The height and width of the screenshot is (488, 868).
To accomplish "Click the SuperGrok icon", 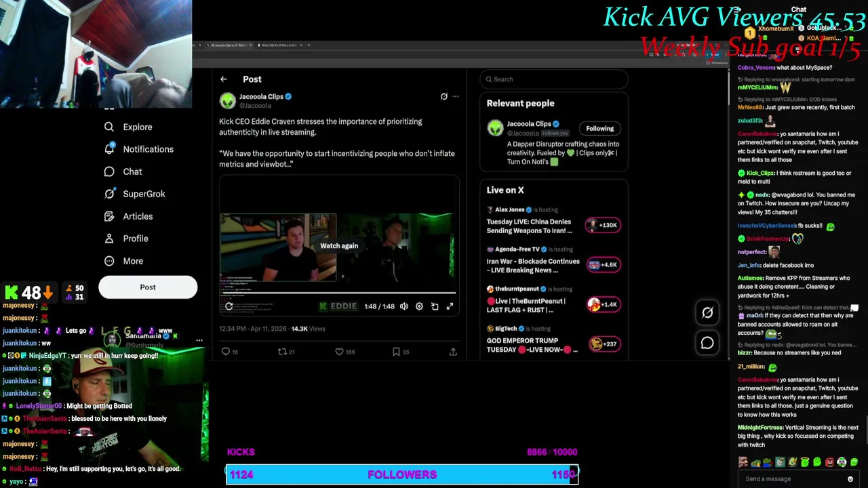I will point(109,194).
